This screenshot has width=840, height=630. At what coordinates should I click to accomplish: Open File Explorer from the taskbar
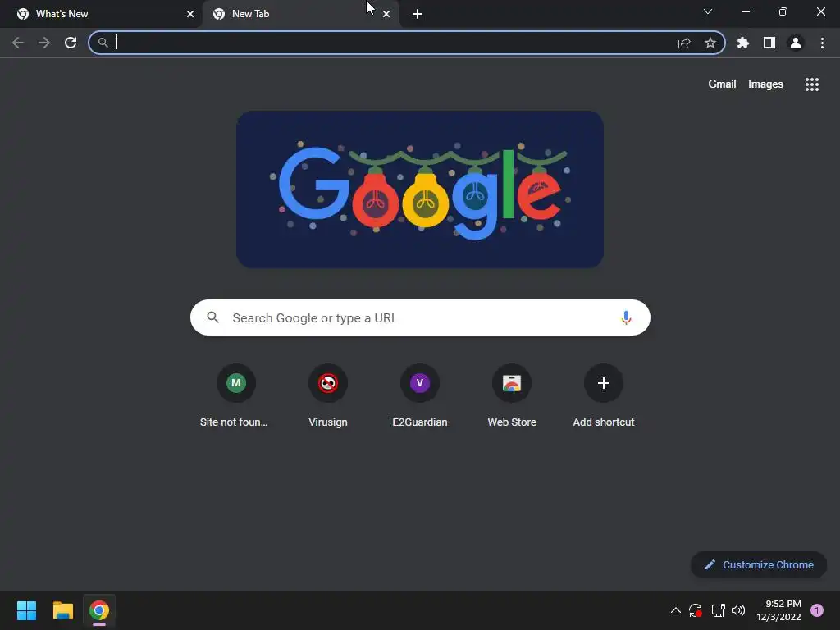pyautogui.click(x=62, y=610)
